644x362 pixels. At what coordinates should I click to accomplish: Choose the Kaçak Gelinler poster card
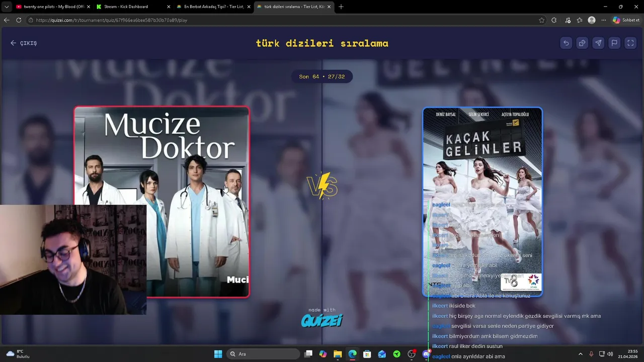[x=482, y=202]
